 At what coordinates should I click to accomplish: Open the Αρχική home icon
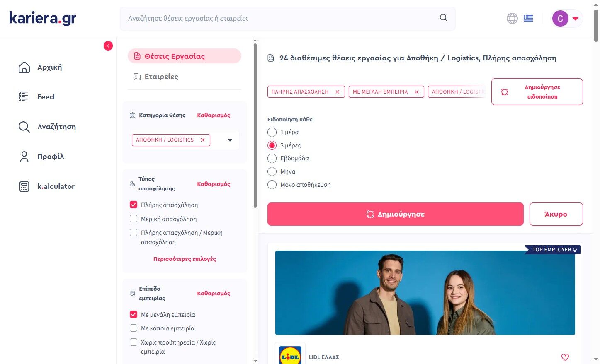pos(24,67)
